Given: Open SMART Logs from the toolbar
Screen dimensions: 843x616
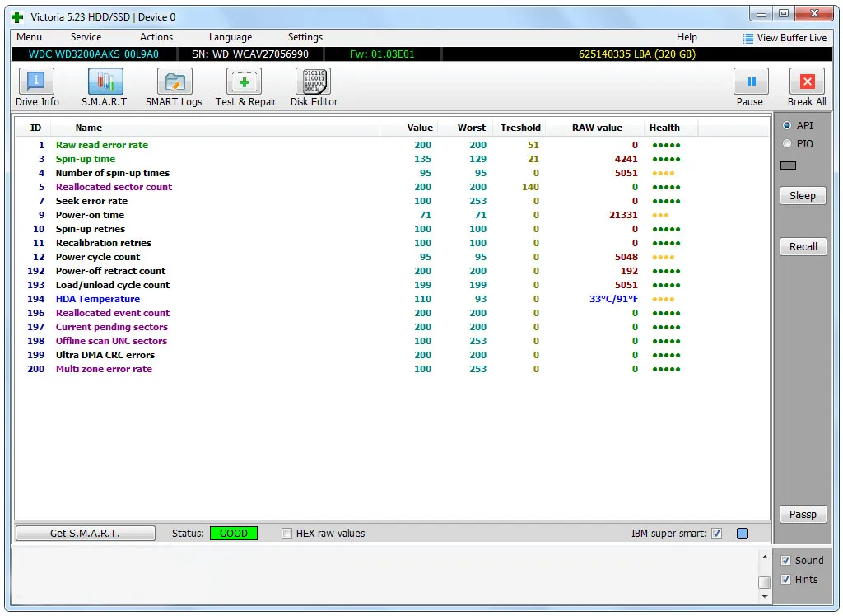Looking at the screenshot, I should coord(174,87).
